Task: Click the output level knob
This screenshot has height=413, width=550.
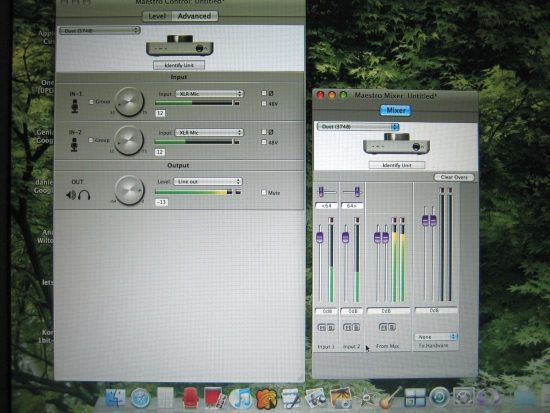Action: tap(129, 190)
